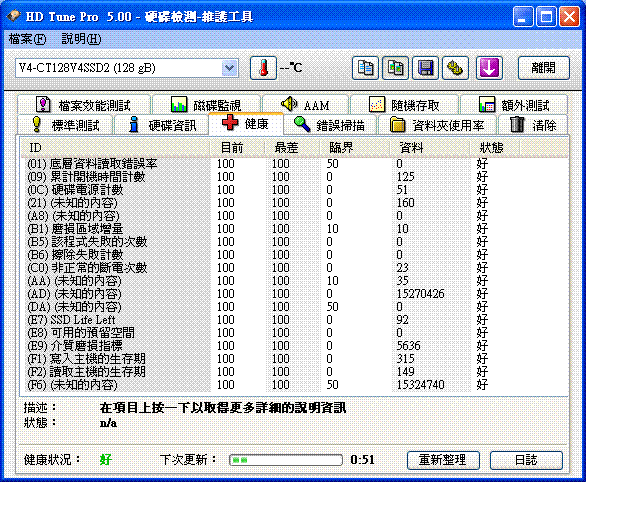
Task: Click the next update progress bar
Action: tap(286, 460)
